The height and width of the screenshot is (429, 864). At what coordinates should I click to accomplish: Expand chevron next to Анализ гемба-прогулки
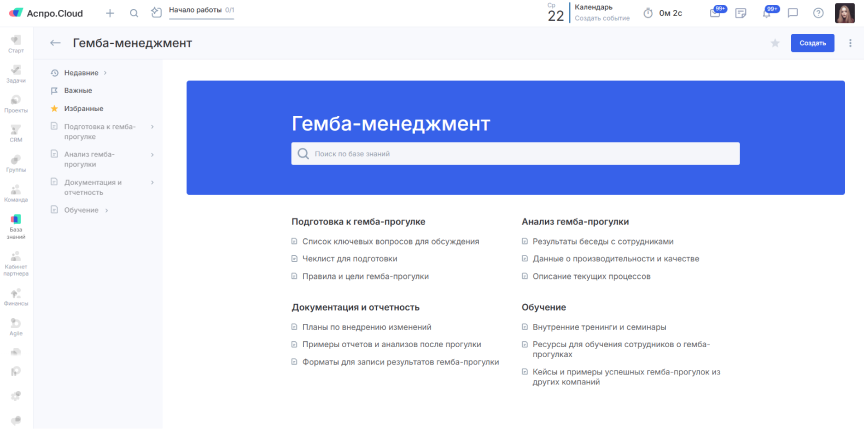[x=152, y=154]
